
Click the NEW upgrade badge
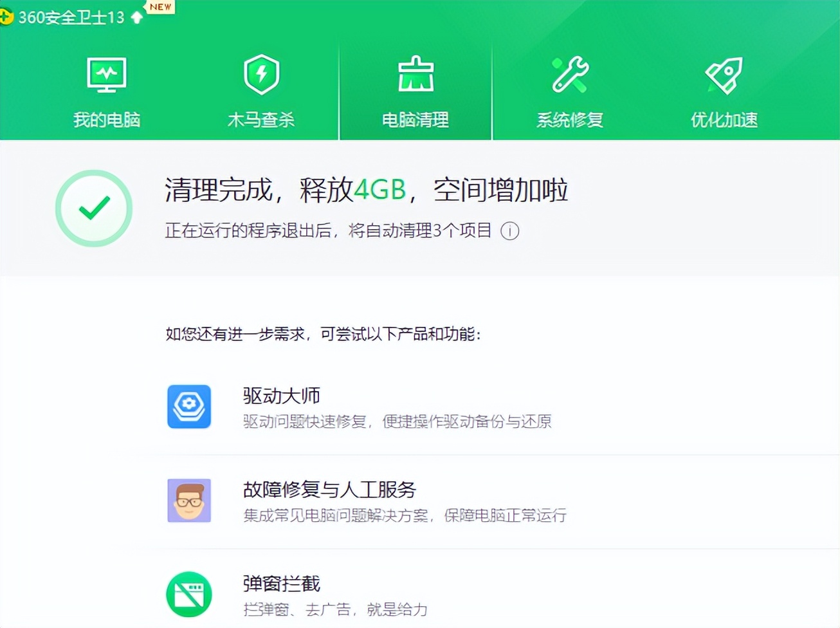click(159, 7)
